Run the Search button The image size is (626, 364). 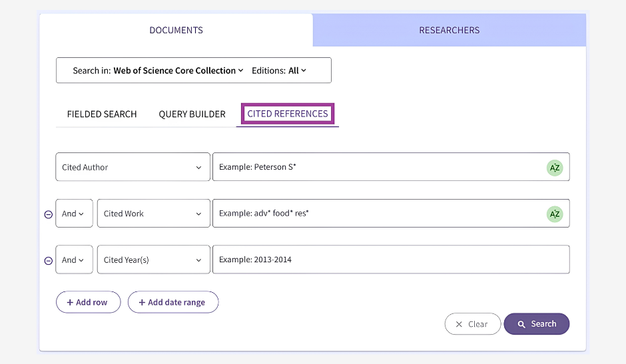click(537, 323)
